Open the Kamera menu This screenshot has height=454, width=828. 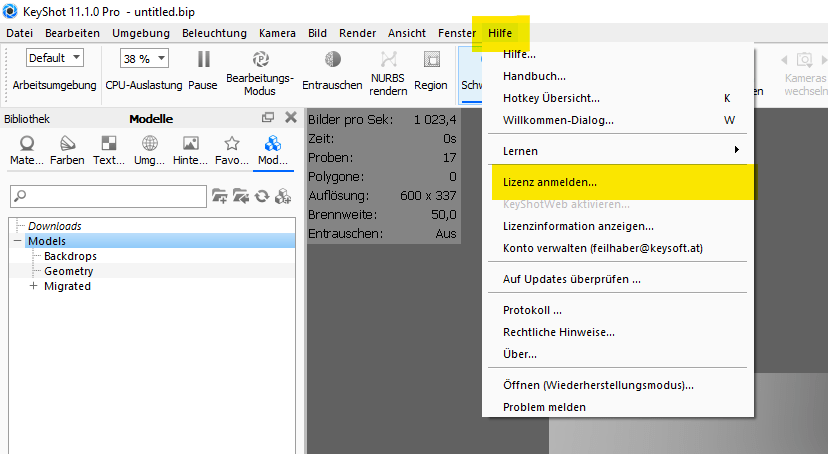(277, 33)
